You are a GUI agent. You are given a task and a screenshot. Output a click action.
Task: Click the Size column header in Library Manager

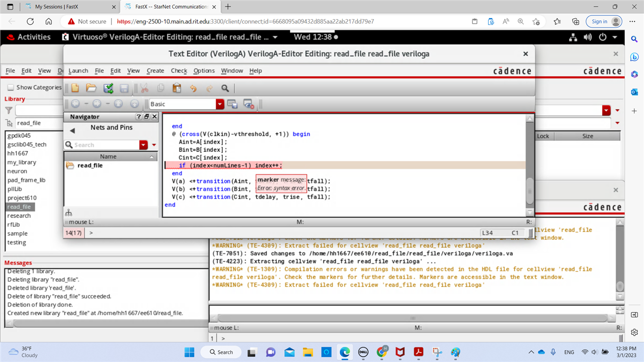588,136
